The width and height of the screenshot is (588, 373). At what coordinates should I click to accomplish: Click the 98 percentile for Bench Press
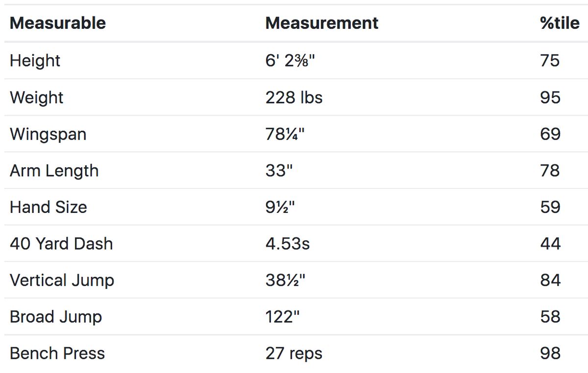pos(550,353)
